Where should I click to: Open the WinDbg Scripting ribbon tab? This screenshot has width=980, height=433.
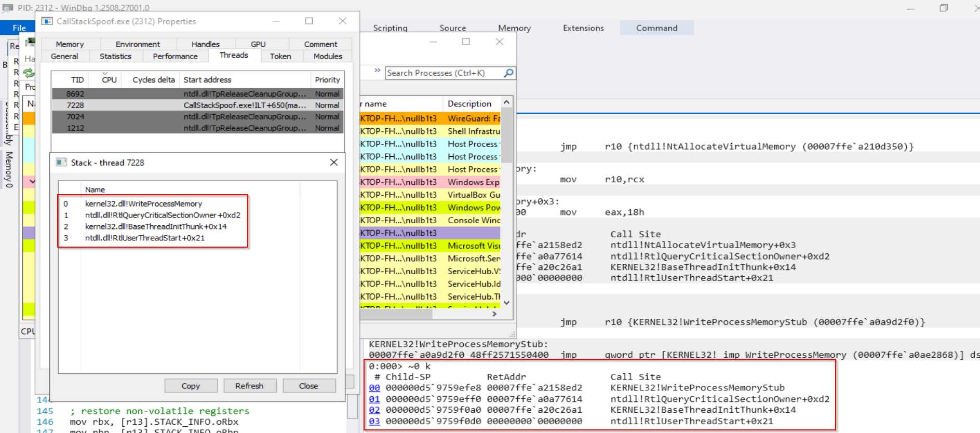(x=390, y=28)
